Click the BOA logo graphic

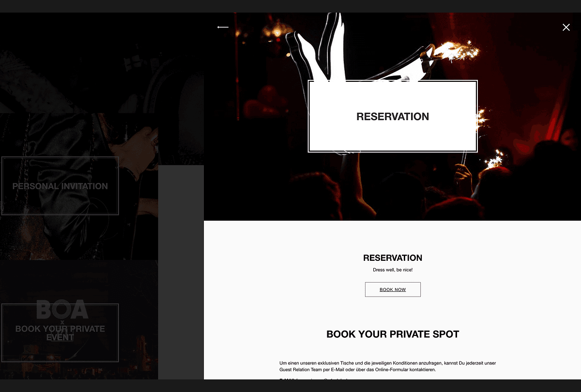point(62,310)
